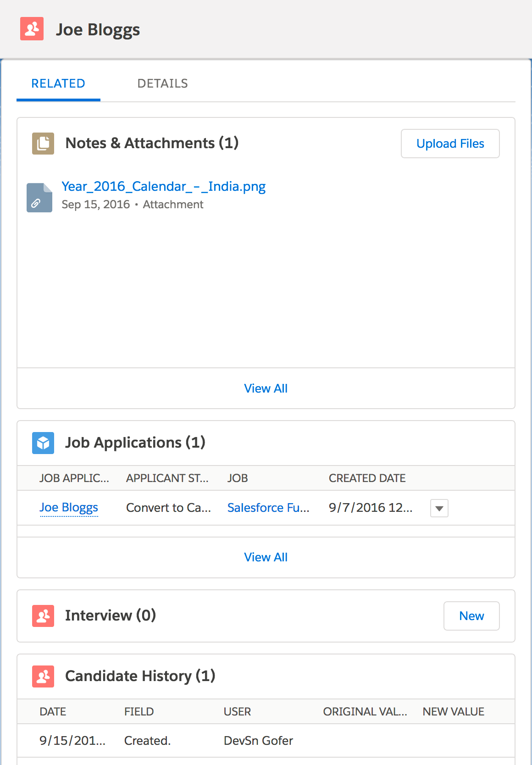Open the Salesforce Fu... job link
Viewport: 532px width, 765px height.
[268, 508]
